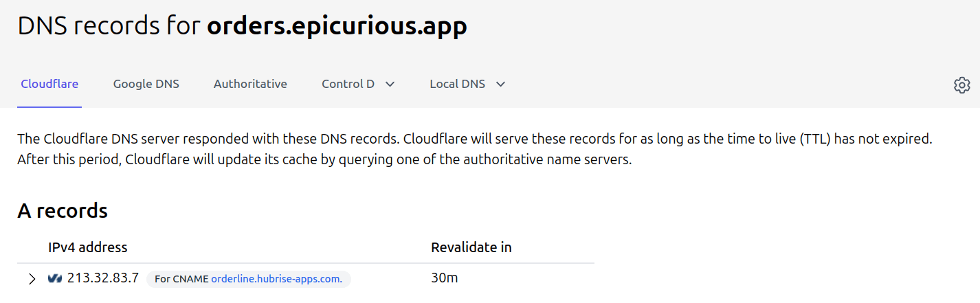
Task: Click the Revalidate in column header
Action: [x=471, y=247]
